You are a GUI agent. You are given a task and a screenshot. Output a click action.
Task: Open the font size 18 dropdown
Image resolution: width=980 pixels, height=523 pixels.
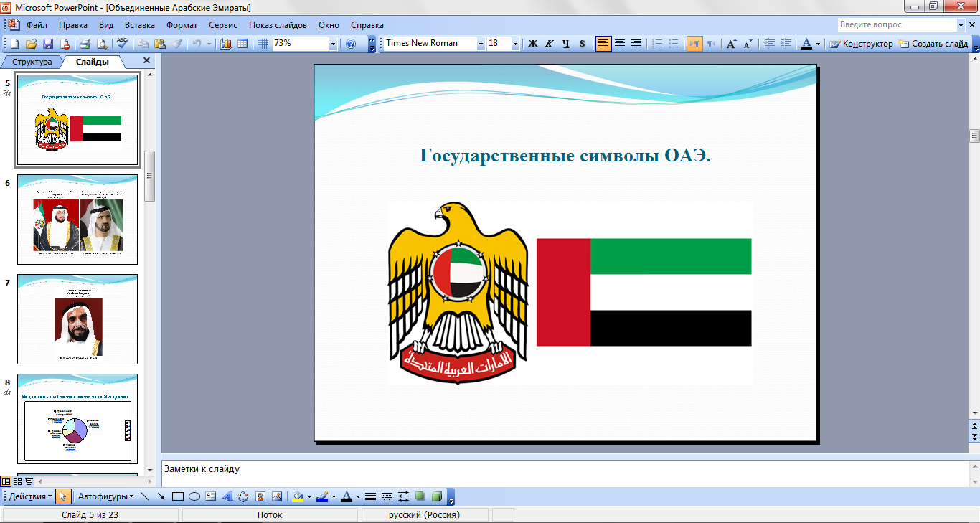[x=515, y=44]
